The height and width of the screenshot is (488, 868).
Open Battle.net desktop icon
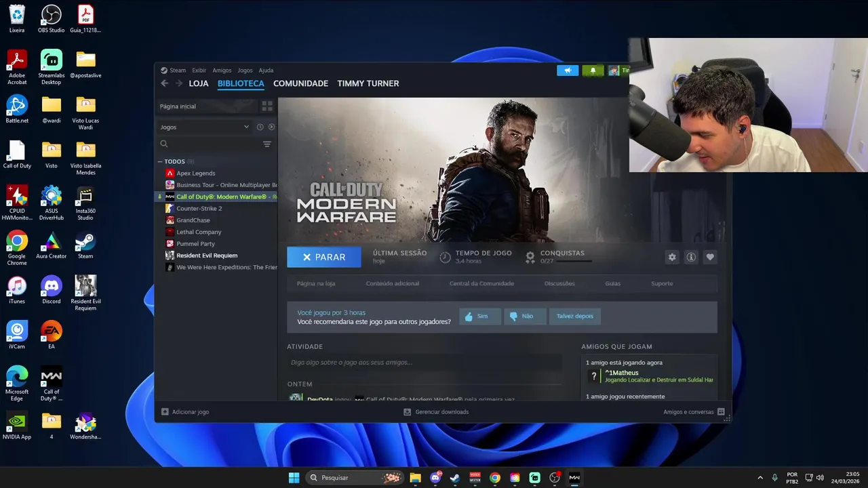pos(17,110)
